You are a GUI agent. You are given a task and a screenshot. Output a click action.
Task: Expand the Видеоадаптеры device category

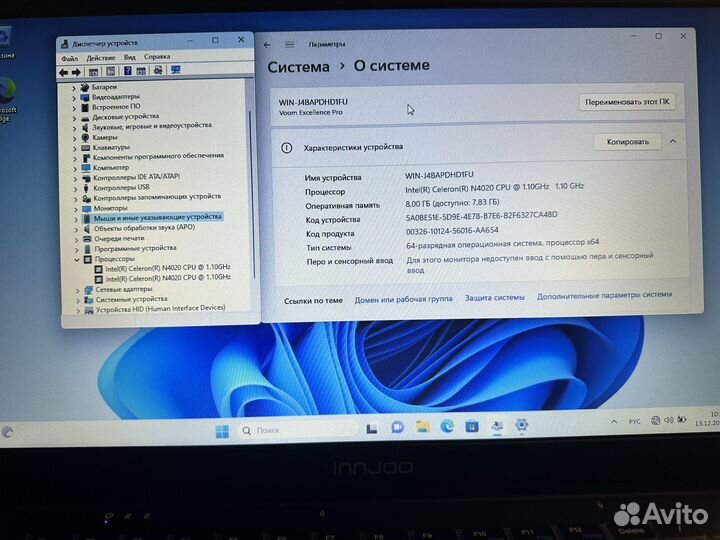tap(74, 97)
